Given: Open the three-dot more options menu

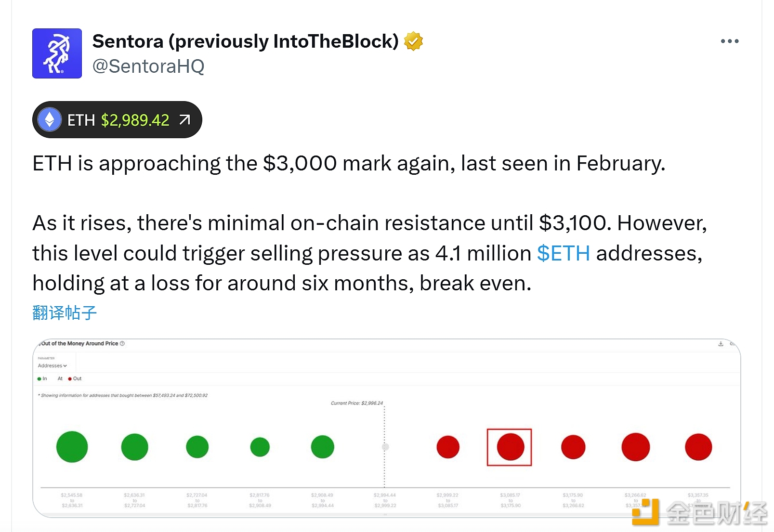Looking at the screenshot, I should (729, 41).
